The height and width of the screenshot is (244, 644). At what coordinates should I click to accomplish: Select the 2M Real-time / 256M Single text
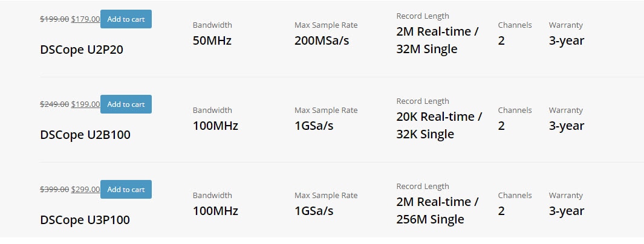pyautogui.click(x=437, y=210)
